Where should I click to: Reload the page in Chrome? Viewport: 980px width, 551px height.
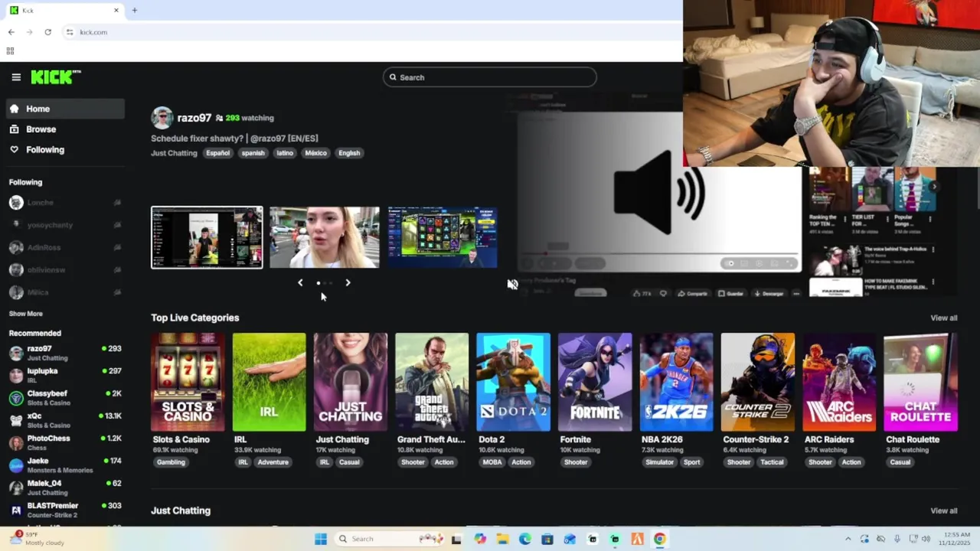tap(47, 32)
